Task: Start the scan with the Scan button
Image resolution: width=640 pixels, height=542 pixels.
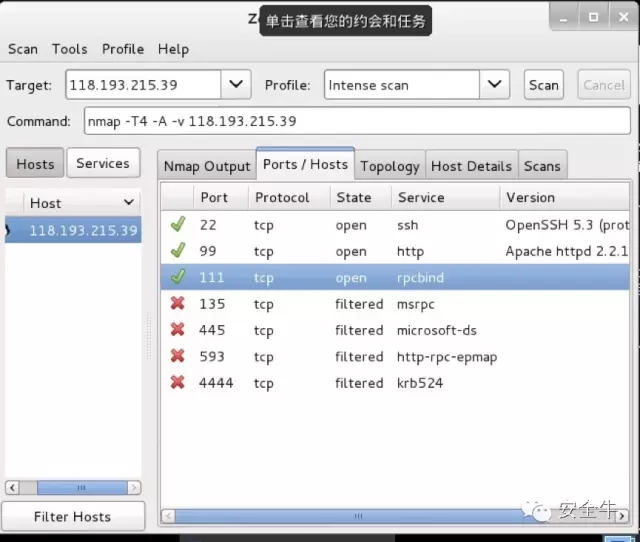Action: 544,85
